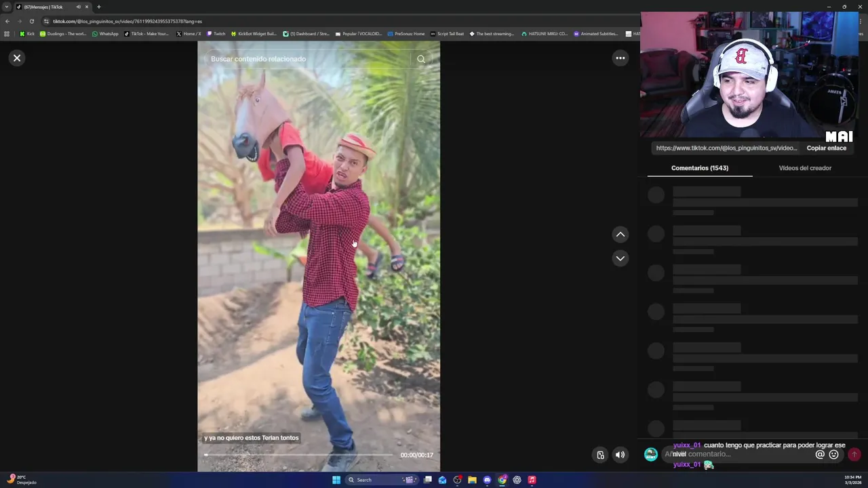The image size is (868, 488).
Task: Open the 'Animated Subtitles...' bookmark
Action: pos(596,33)
